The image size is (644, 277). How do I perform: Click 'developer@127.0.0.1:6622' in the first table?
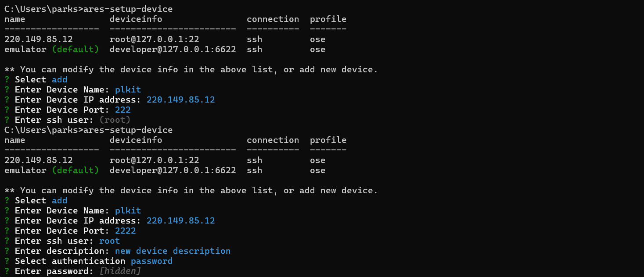click(173, 49)
